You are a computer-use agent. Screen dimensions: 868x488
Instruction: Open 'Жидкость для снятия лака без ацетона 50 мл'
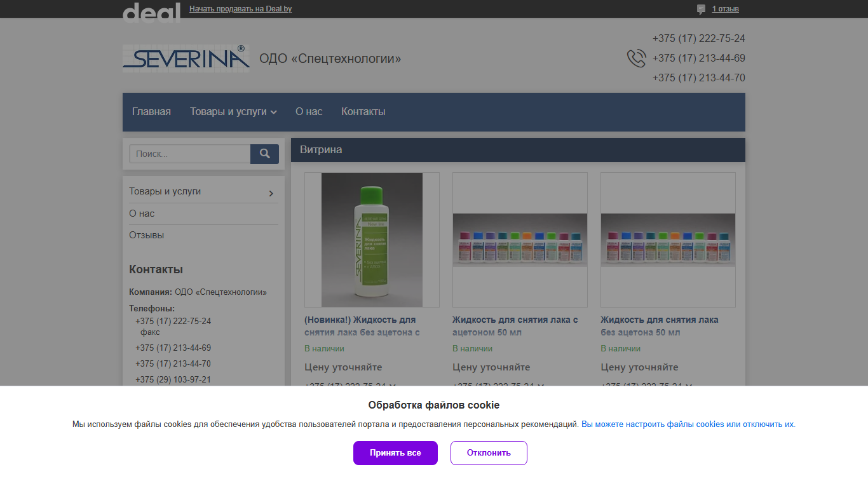coord(660,326)
